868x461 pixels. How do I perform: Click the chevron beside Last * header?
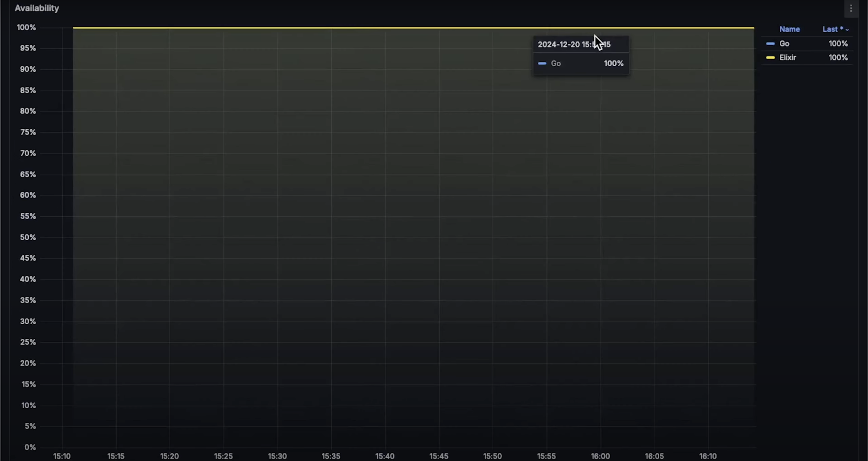click(x=847, y=30)
